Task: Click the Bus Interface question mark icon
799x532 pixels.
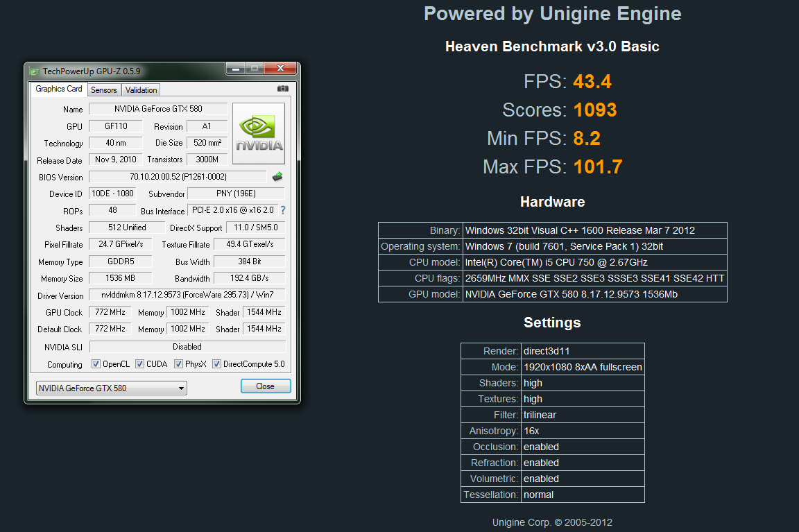Action: [283, 210]
